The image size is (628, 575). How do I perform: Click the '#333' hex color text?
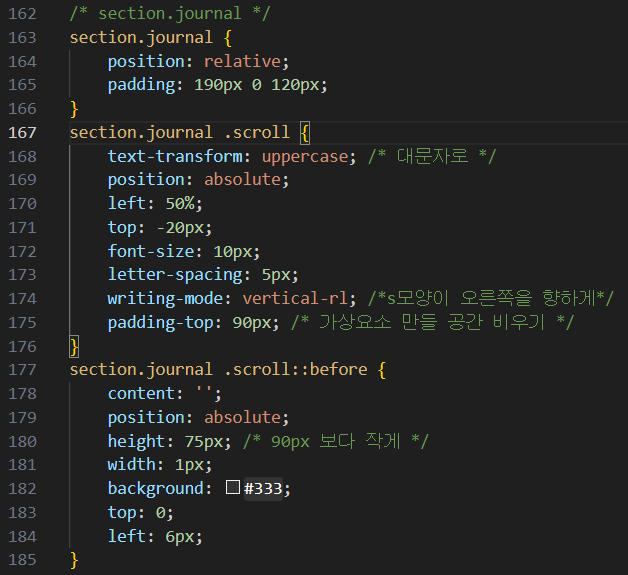(x=263, y=489)
